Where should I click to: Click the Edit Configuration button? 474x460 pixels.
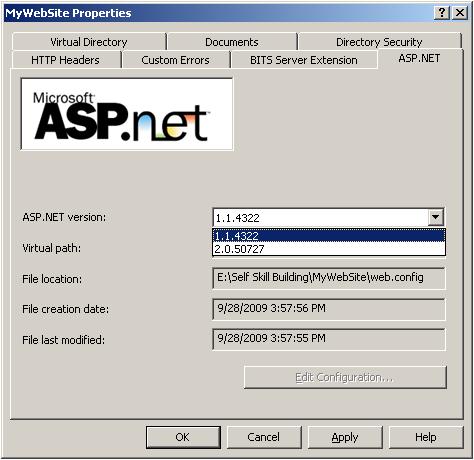click(x=345, y=377)
